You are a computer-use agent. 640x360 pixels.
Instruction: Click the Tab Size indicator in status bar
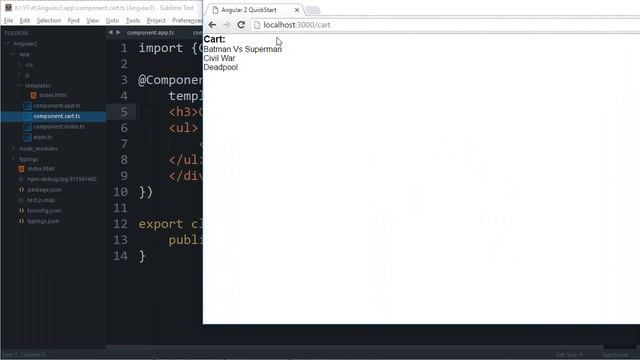click(569, 355)
